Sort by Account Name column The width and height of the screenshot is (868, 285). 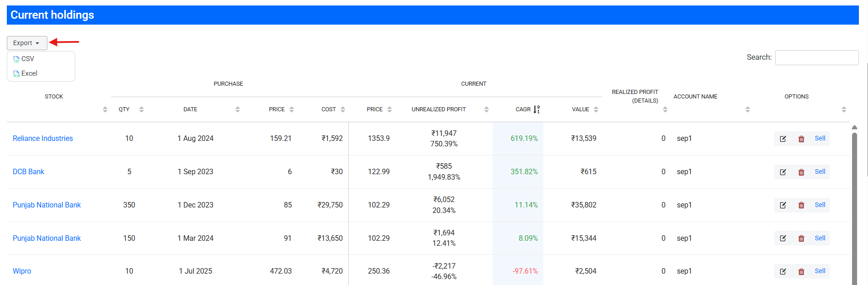747,109
